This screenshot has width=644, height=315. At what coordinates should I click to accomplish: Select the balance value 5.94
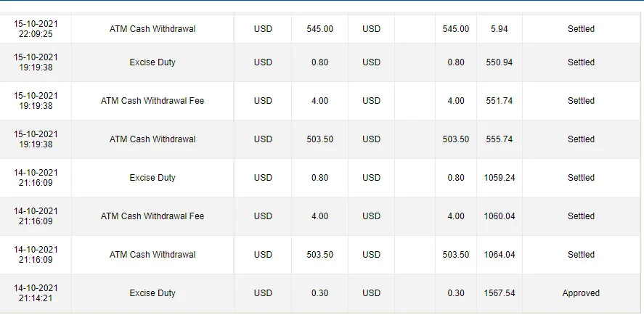point(500,29)
